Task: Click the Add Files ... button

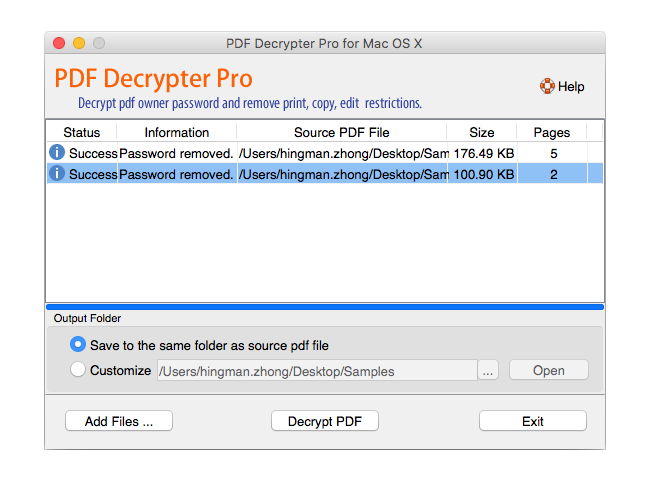Action: pos(119,421)
